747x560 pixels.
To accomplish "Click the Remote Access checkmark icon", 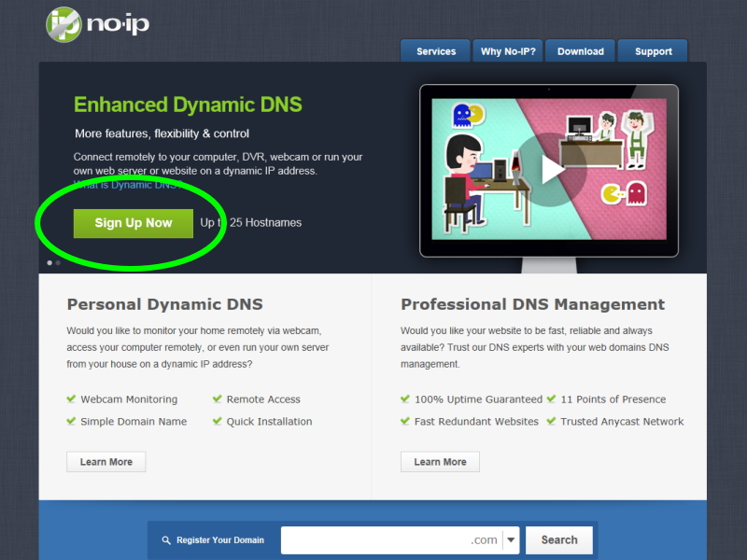I will point(218,399).
